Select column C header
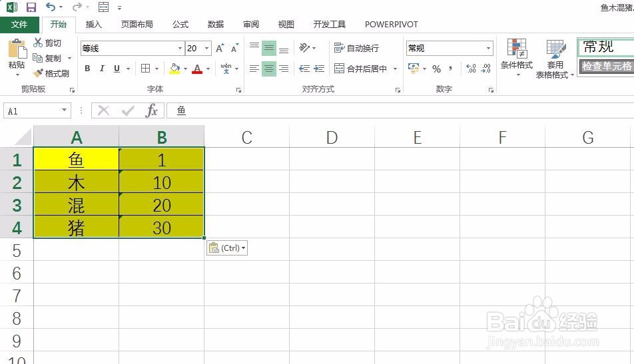Image resolution: width=634 pixels, height=364 pixels. [x=246, y=137]
